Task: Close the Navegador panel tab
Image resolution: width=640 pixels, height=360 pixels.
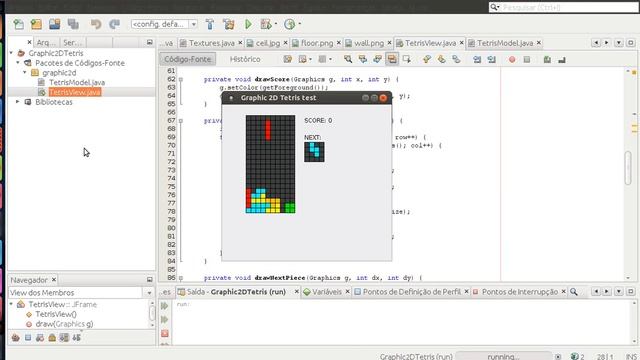Action: [x=53, y=280]
